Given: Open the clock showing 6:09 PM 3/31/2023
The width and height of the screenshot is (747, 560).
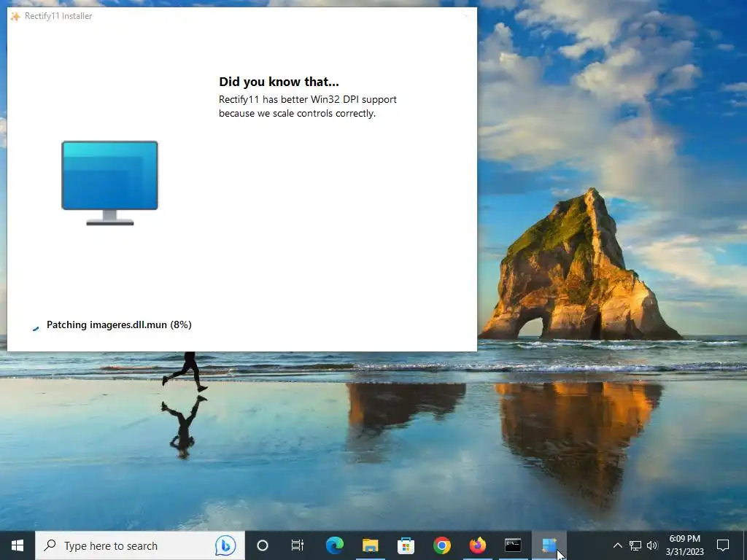Looking at the screenshot, I should (x=684, y=545).
